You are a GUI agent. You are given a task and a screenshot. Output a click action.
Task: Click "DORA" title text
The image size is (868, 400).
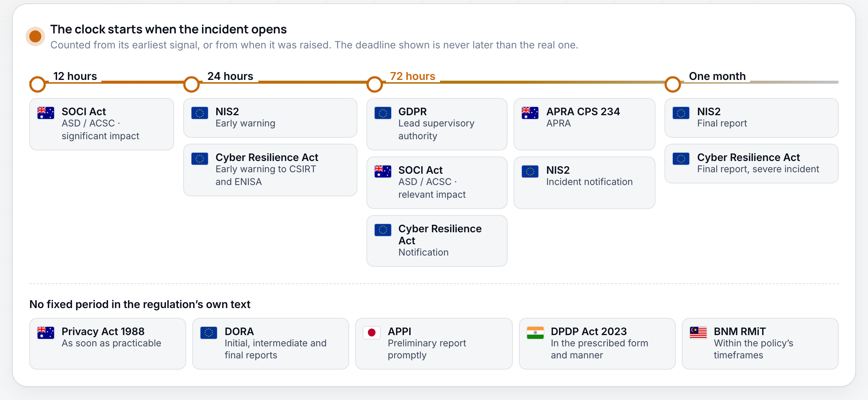[x=239, y=331]
